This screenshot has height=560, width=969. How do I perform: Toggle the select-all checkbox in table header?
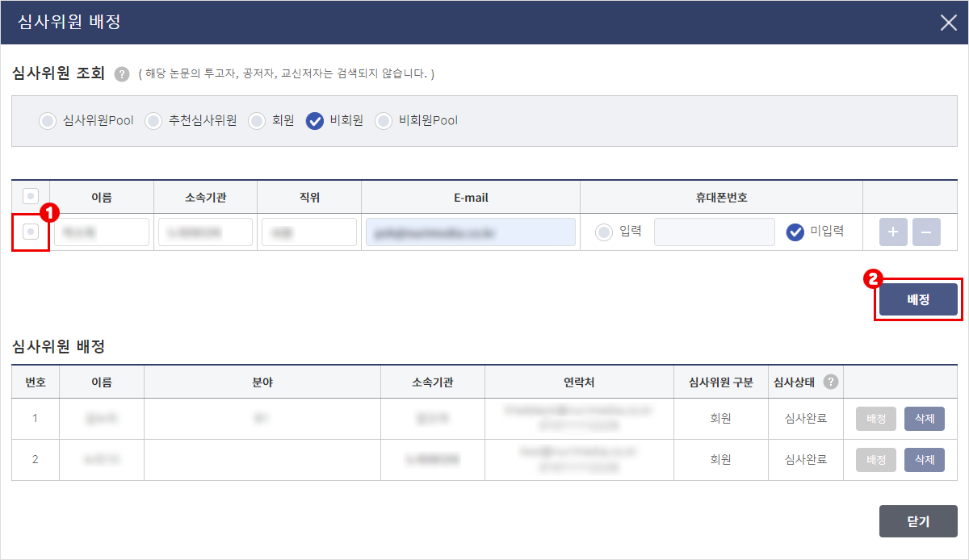point(31,196)
